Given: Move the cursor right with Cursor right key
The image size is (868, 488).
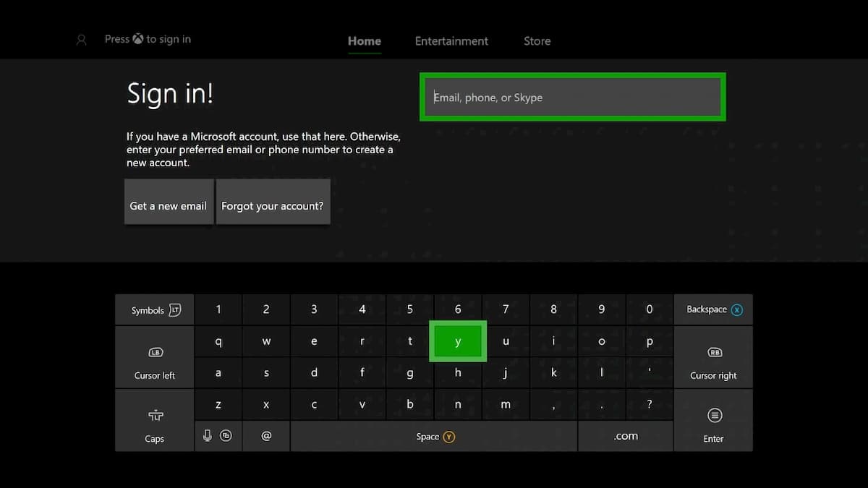Looking at the screenshot, I should pyautogui.click(x=713, y=357).
